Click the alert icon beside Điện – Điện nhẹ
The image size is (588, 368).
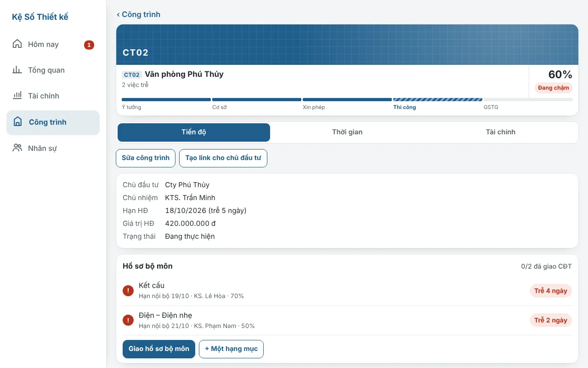pyautogui.click(x=128, y=320)
